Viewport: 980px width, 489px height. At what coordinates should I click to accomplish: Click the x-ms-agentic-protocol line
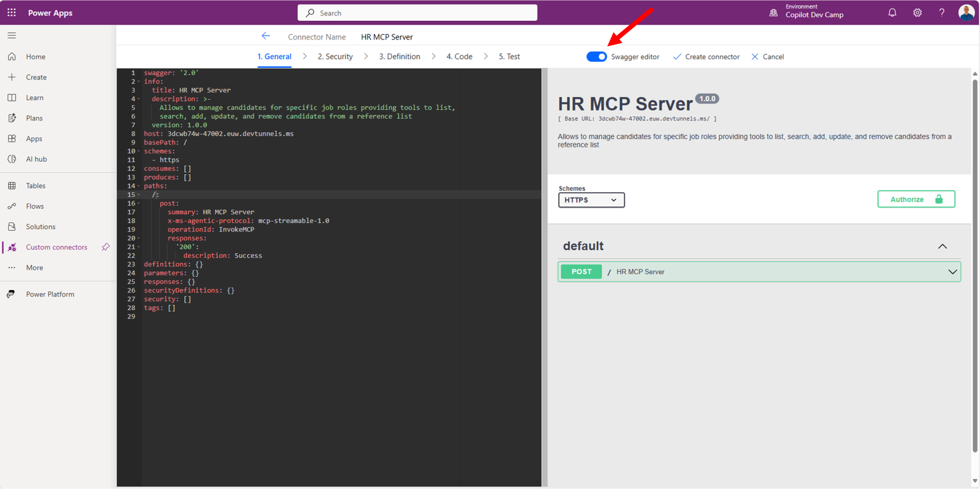click(248, 220)
